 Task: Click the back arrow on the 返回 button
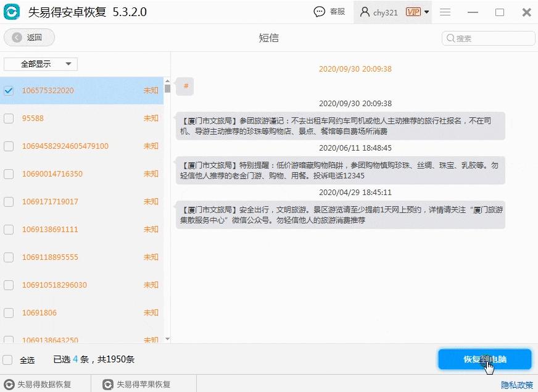click(17, 37)
